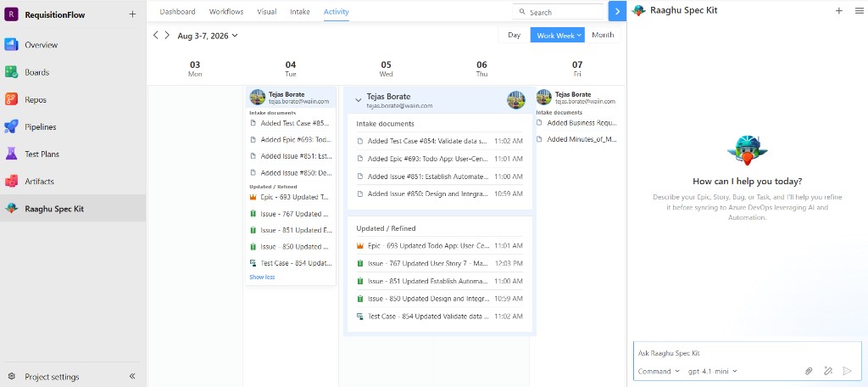Switch to the Workflows tab
The width and height of the screenshot is (868, 387).
point(226,12)
